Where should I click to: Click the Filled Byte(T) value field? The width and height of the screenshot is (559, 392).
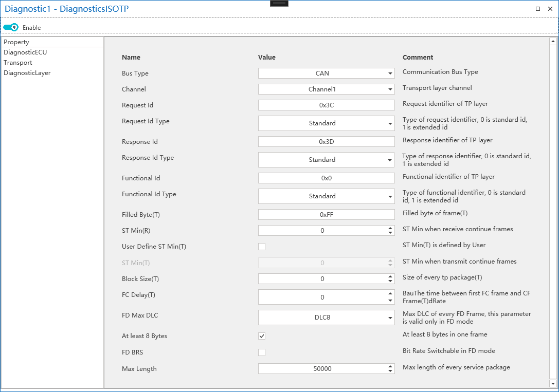(326, 215)
